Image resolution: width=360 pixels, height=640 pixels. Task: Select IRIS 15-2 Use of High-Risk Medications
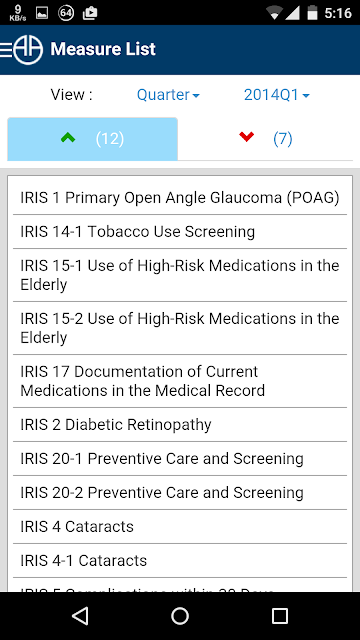[180, 328]
